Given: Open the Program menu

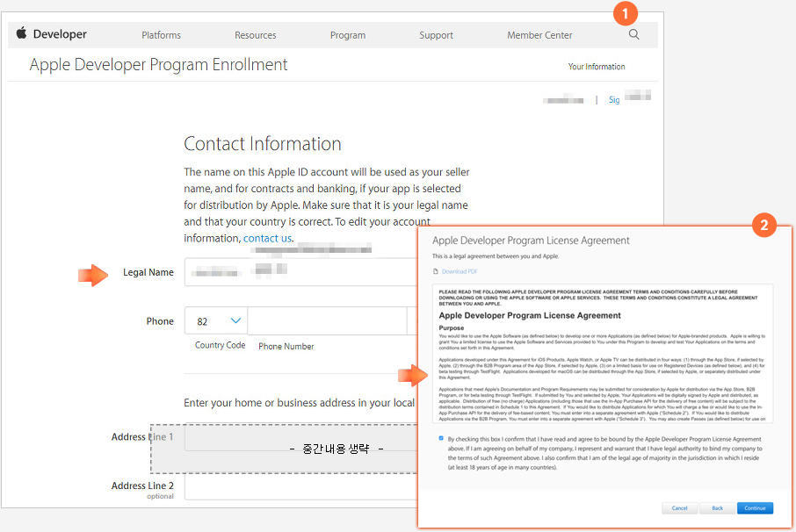Looking at the screenshot, I should pyautogui.click(x=348, y=35).
